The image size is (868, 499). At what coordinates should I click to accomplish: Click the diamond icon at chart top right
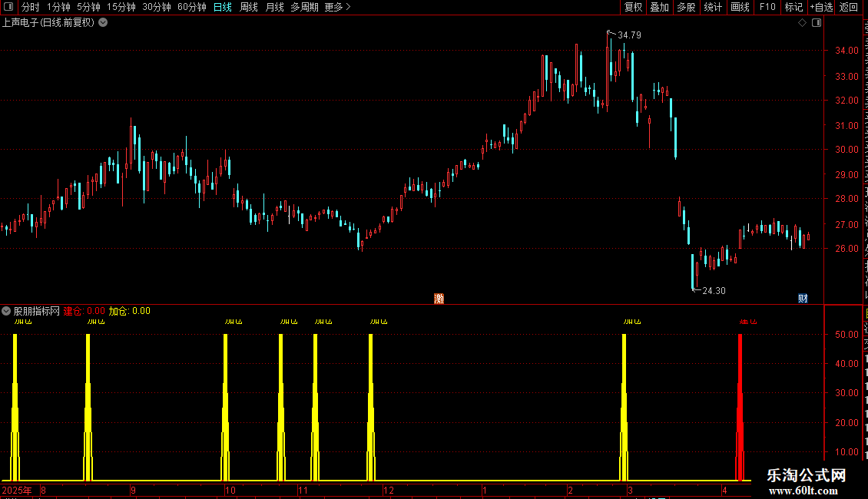[802, 23]
